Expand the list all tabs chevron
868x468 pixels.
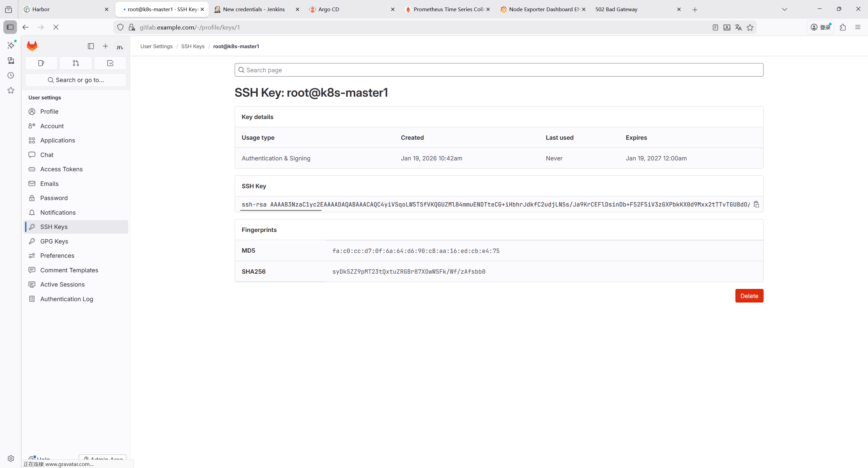pyautogui.click(x=784, y=9)
